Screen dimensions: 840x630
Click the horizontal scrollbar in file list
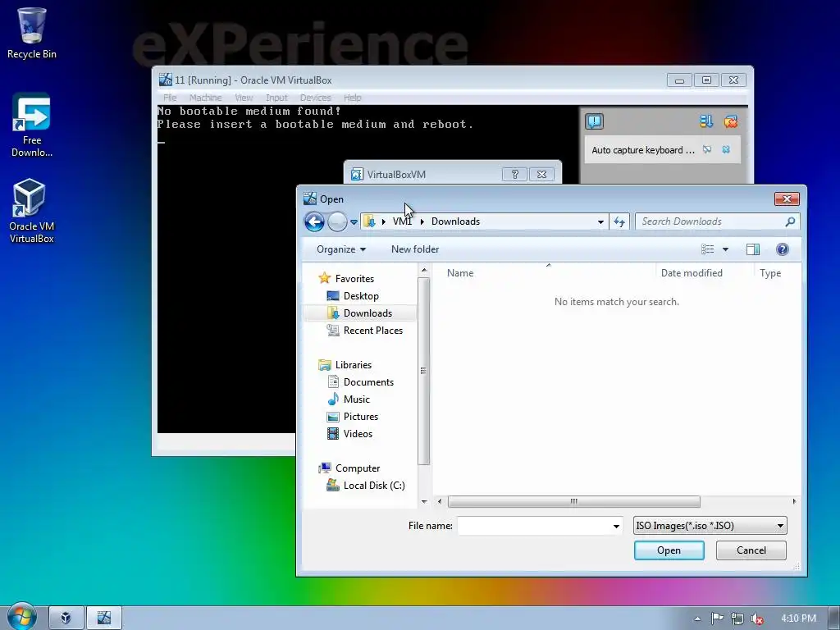coord(573,501)
